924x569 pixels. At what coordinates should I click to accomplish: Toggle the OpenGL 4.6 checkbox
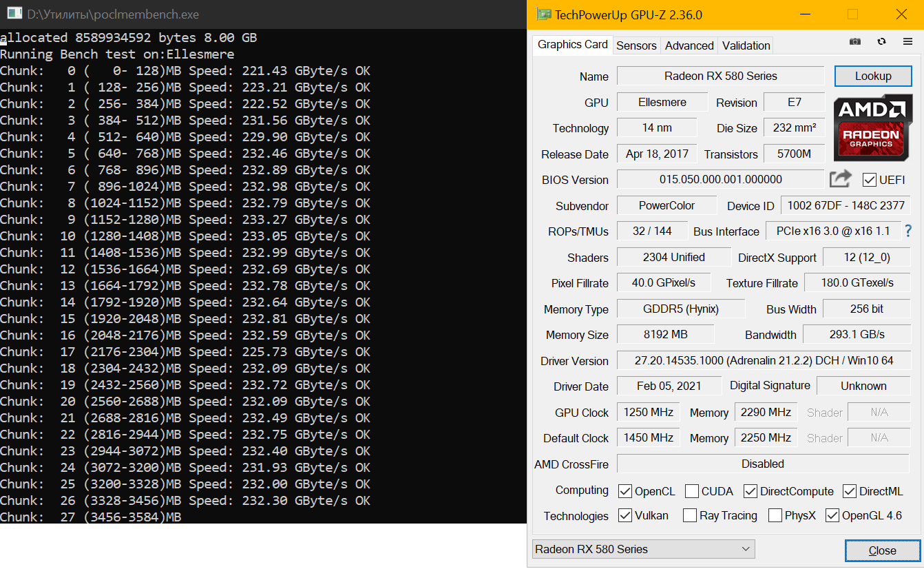(x=832, y=515)
